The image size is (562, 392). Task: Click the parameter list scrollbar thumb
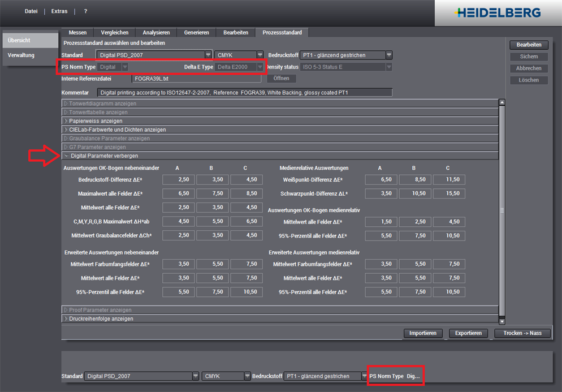pos(502,210)
